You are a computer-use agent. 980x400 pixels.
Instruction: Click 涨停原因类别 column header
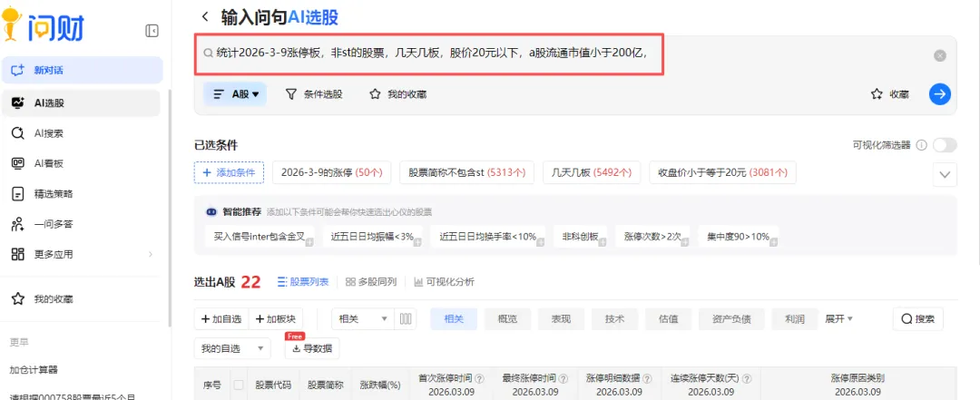click(857, 378)
